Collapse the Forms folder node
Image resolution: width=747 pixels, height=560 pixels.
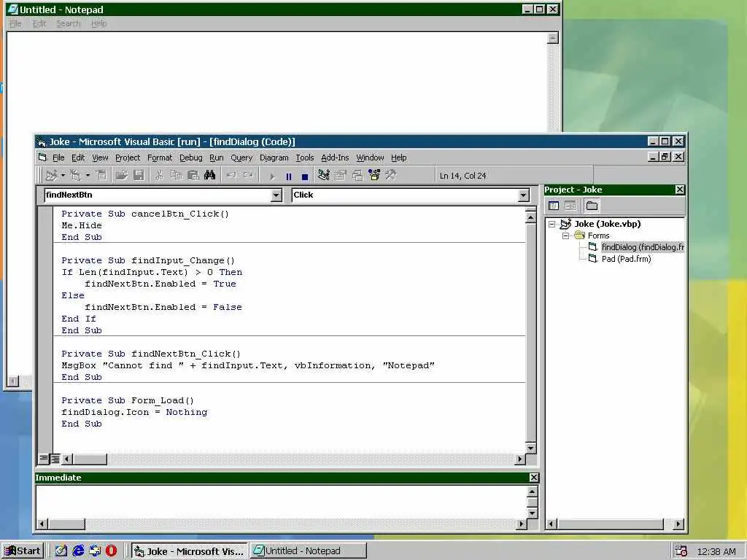tap(565, 236)
